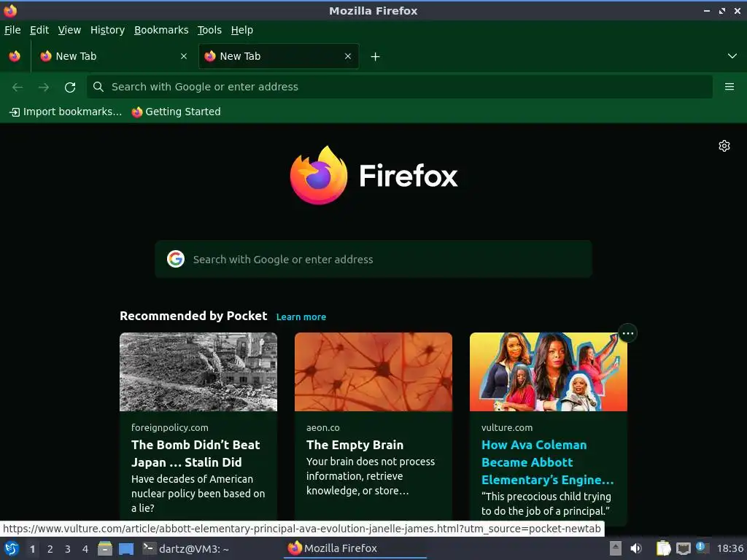Close the second (active) New Tab

(348, 56)
